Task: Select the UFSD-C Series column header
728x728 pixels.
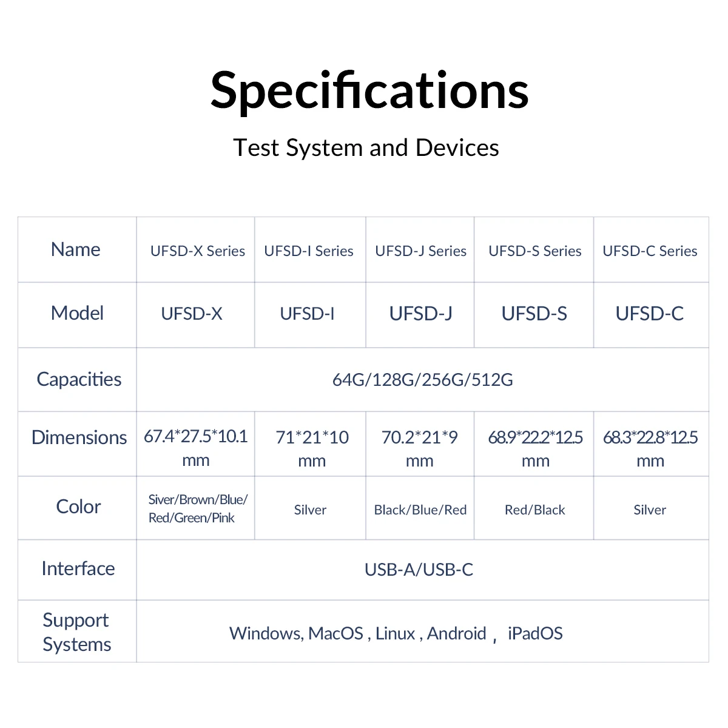Action: tap(650, 251)
